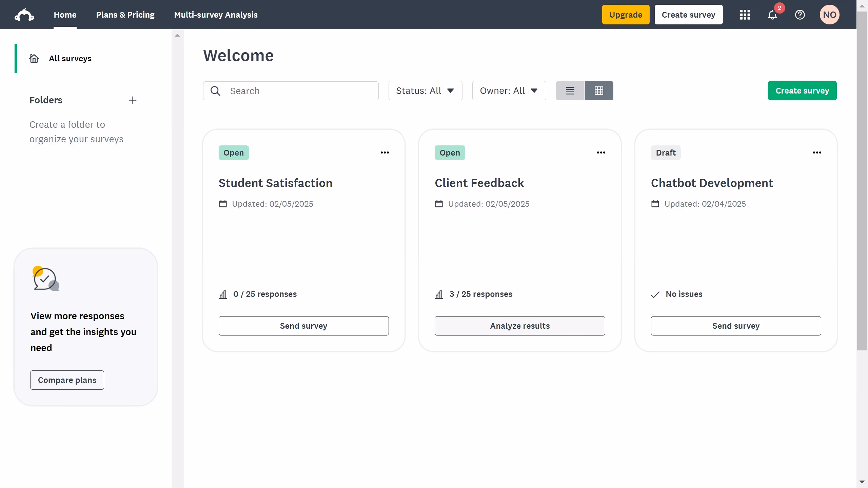Click the green Create survey button
Image resolution: width=868 pixels, height=488 pixels.
point(802,91)
